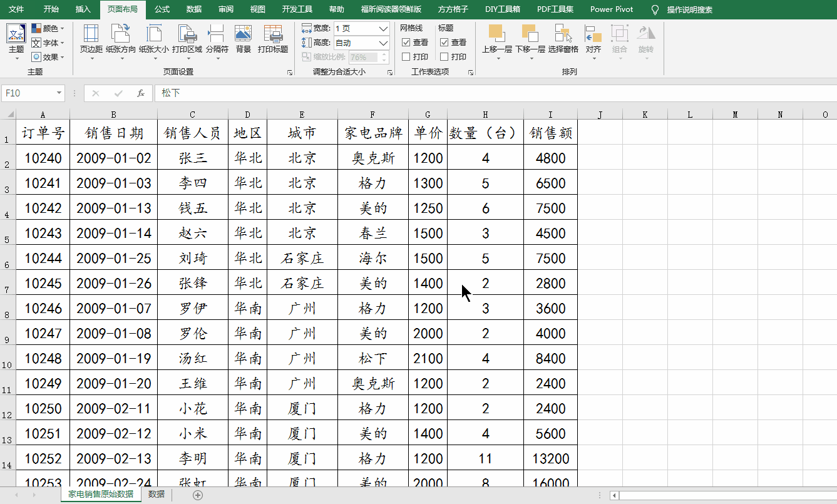
Task: Select all cells via corner triangle
Action: pyautogui.click(x=8, y=114)
